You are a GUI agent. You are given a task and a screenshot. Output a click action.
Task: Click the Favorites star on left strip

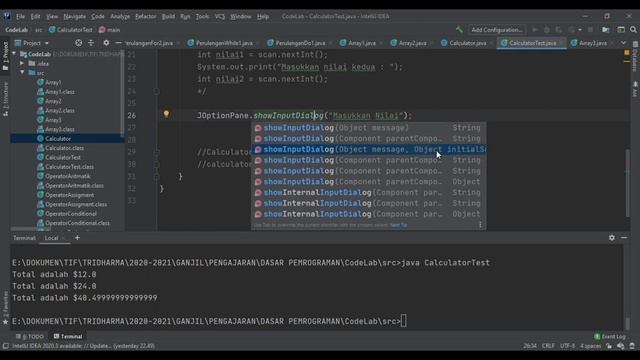tap(5, 322)
